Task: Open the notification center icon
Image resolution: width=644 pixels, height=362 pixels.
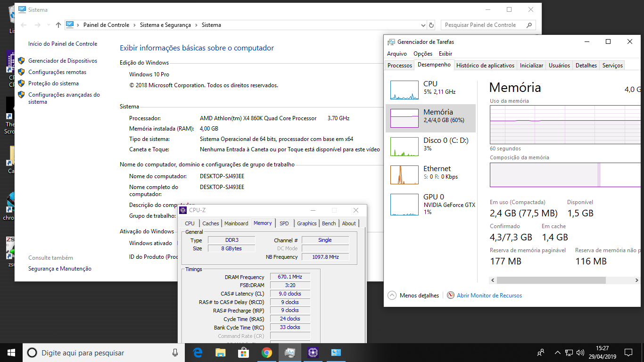Action: pos(628,353)
